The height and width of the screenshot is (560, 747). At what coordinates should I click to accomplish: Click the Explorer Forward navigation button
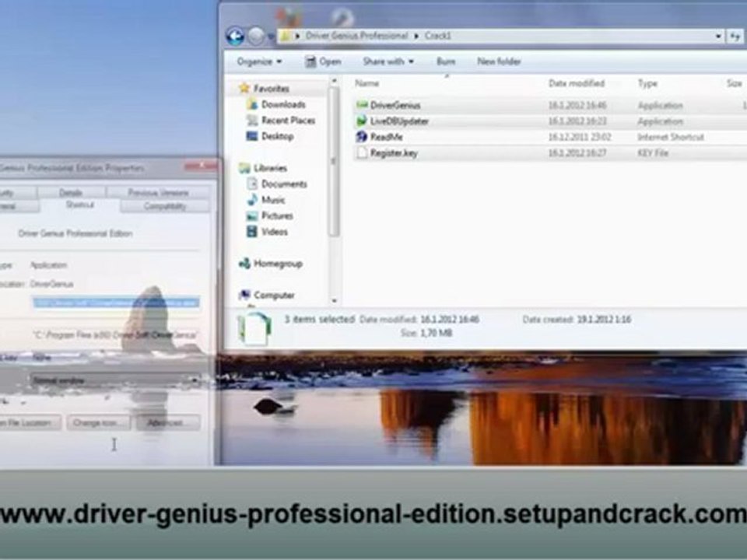coord(256,37)
